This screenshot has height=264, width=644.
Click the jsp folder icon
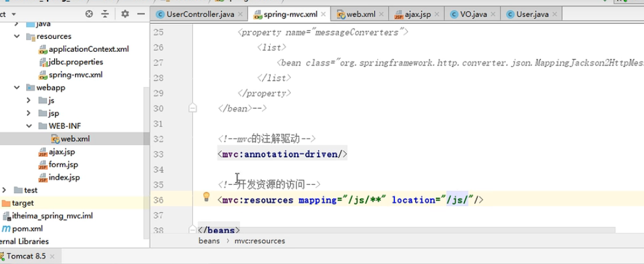tap(43, 113)
